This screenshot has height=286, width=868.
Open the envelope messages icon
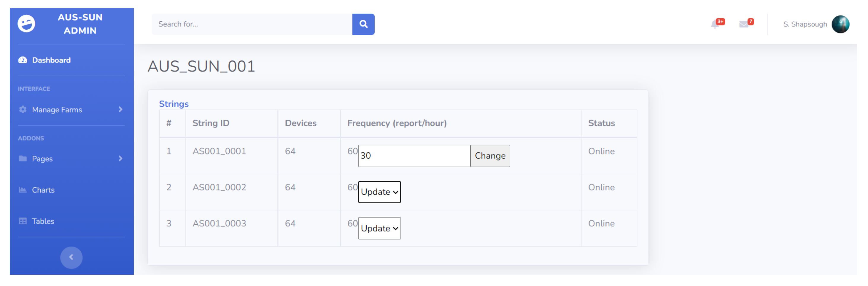744,24
